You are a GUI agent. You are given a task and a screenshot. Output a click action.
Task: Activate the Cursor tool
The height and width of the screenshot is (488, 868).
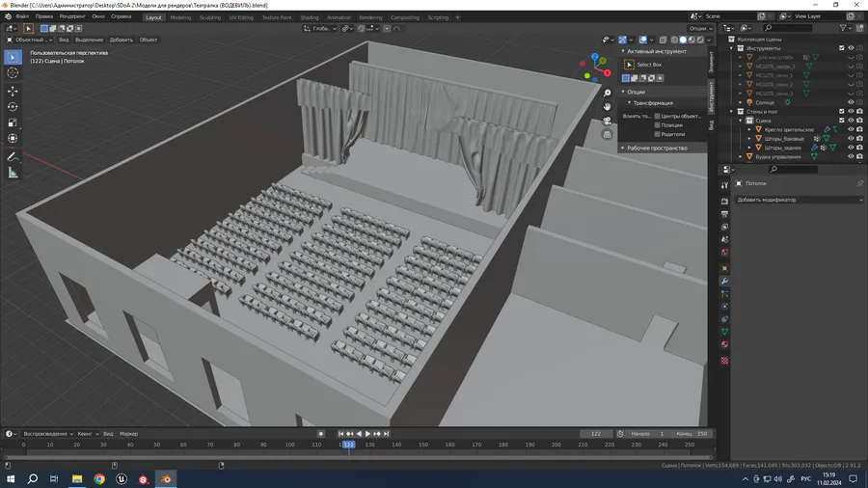(x=14, y=73)
